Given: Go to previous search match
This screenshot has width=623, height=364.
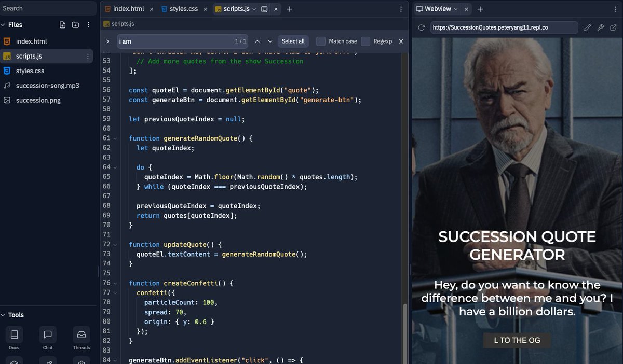Looking at the screenshot, I should 257,41.
